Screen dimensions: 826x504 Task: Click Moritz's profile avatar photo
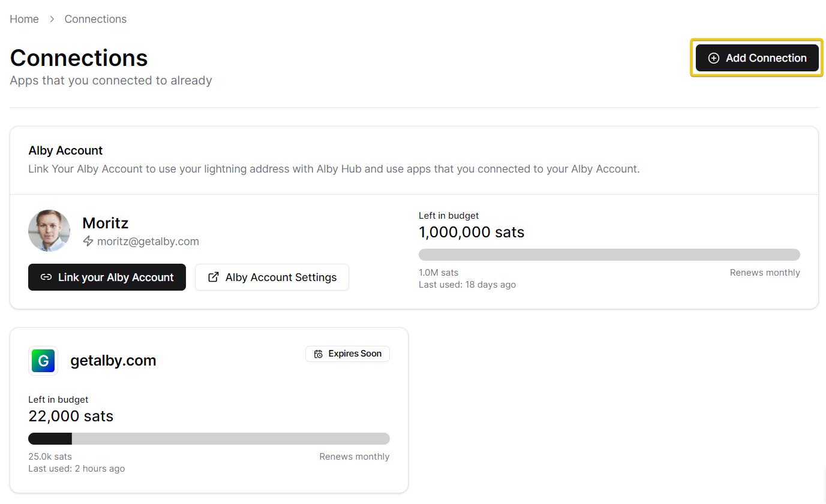pyautogui.click(x=49, y=231)
